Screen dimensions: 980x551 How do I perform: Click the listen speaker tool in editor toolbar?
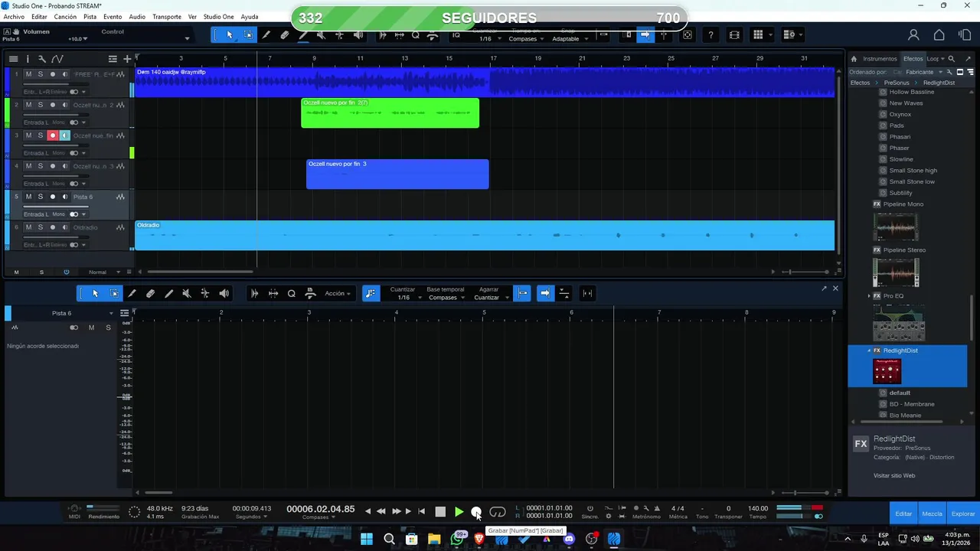click(x=224, y=293)
